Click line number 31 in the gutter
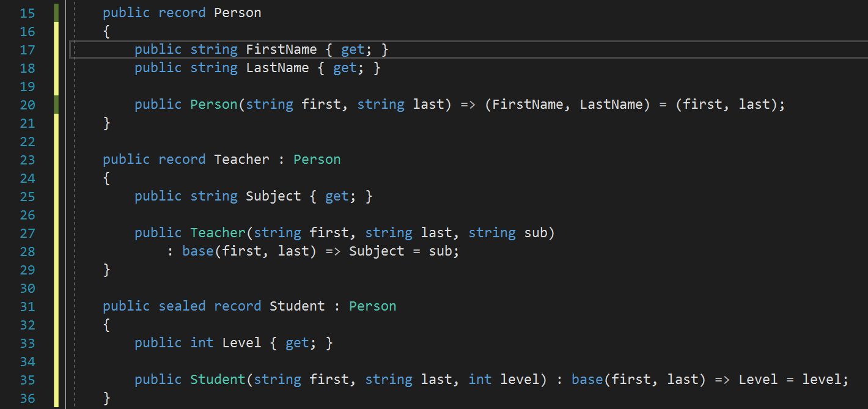The width and height of the screenshot is (868, 409). [x=28, y=306]
